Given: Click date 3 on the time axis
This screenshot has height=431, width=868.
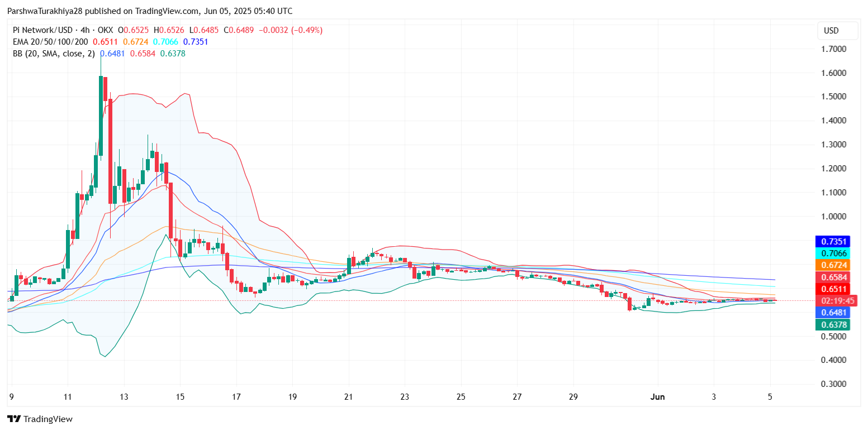Looking at the screenshot, I should click(714, 397).
